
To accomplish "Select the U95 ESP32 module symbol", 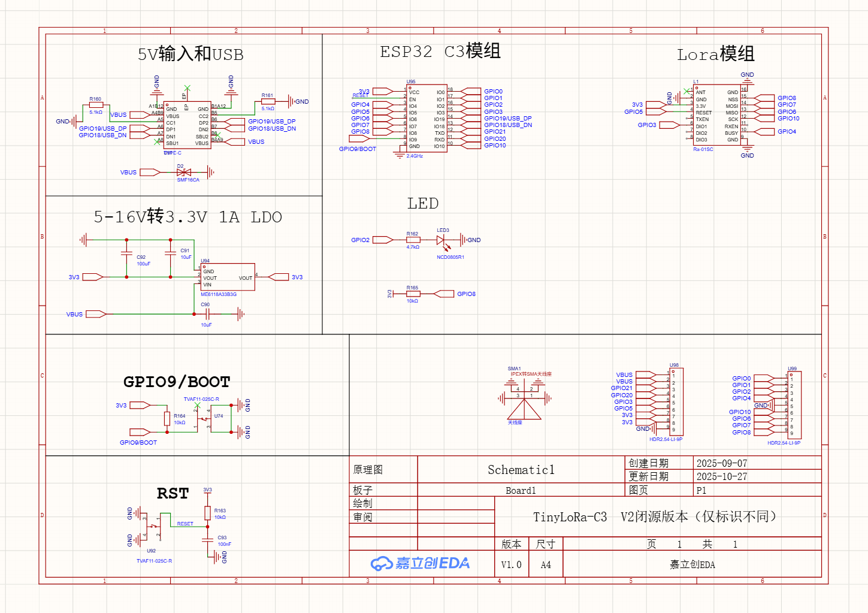I will click(x=427, y=118).
